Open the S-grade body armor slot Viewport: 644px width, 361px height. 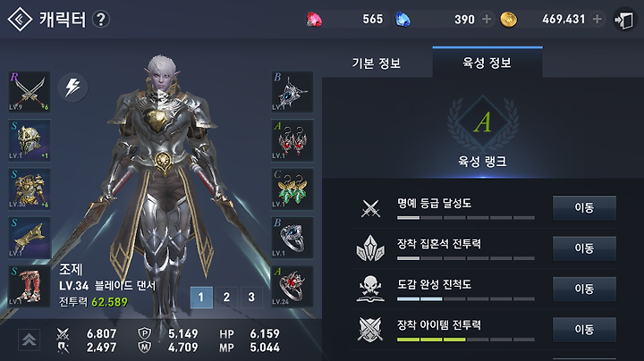(30, 189)
